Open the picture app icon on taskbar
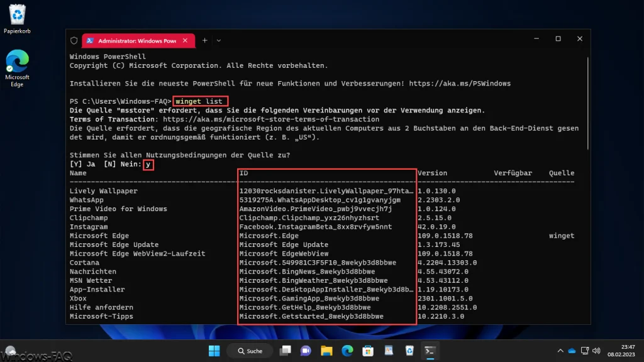644x362 pixels. coord(389,351)
